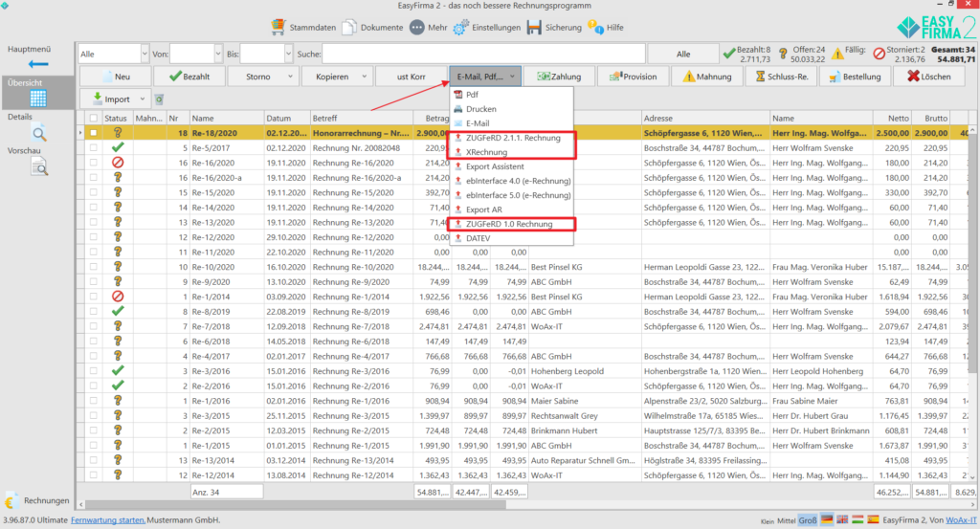This screenshot has width=980, height=529.
Task: Check the row checkbox for Re-5/2017
Action: 93,148
